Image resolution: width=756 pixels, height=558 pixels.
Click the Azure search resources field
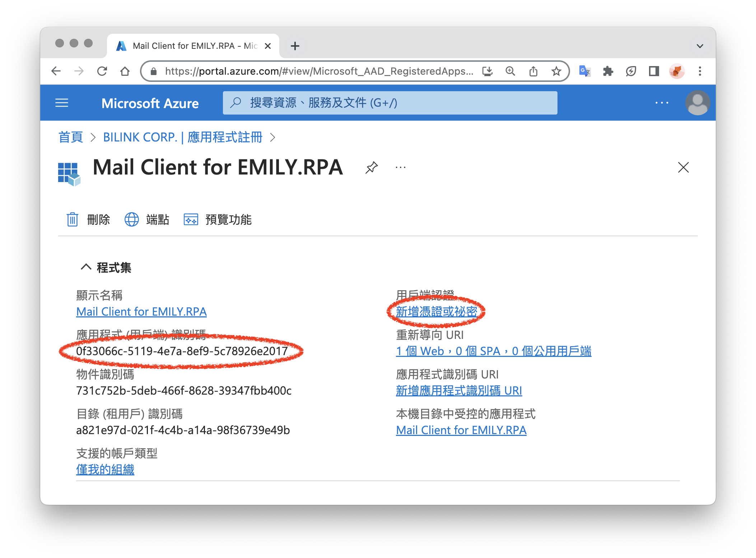click(389, 103)
